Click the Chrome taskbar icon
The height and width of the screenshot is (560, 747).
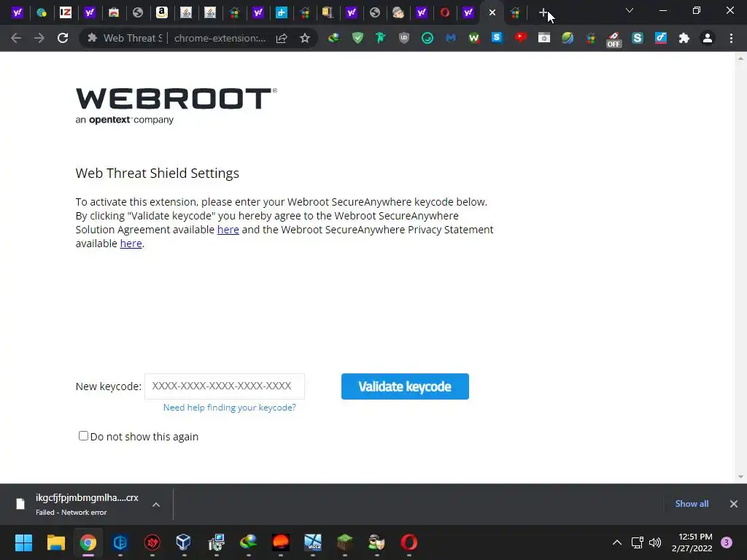point(88,542)
